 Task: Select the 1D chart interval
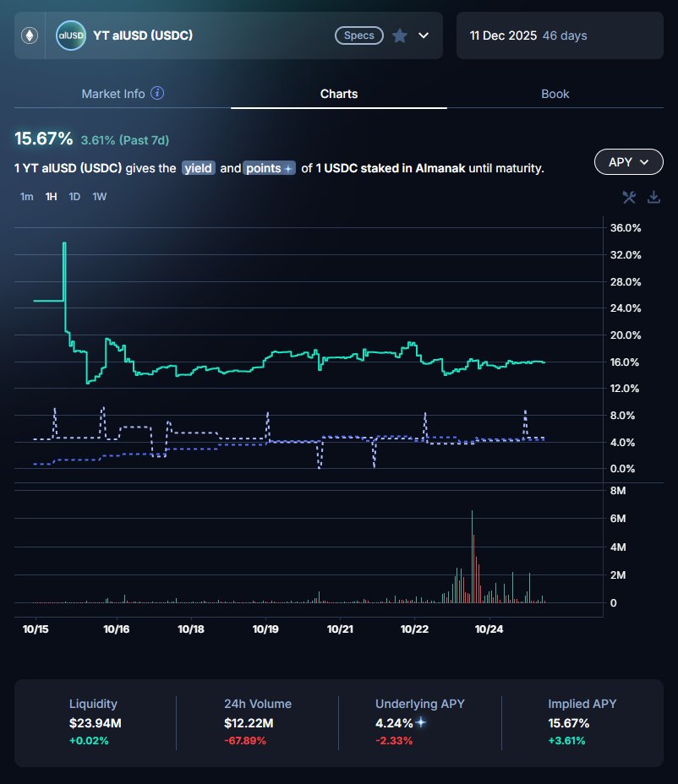pos(74,197)
